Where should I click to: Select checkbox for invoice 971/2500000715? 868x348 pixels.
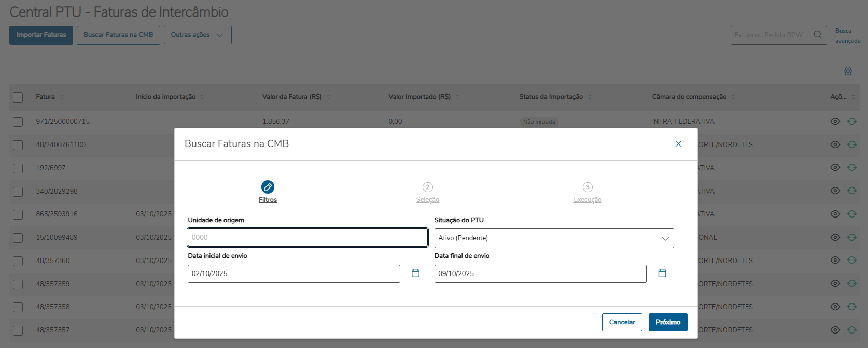18,122
